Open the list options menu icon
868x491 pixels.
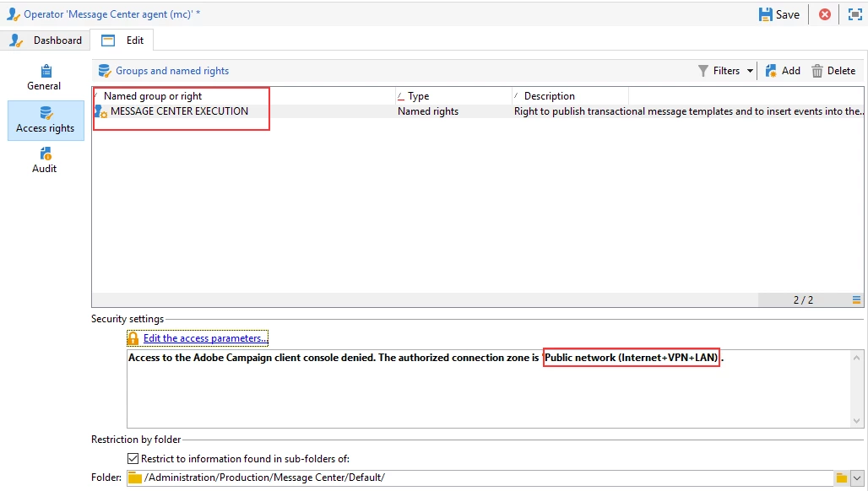(856, 299)
